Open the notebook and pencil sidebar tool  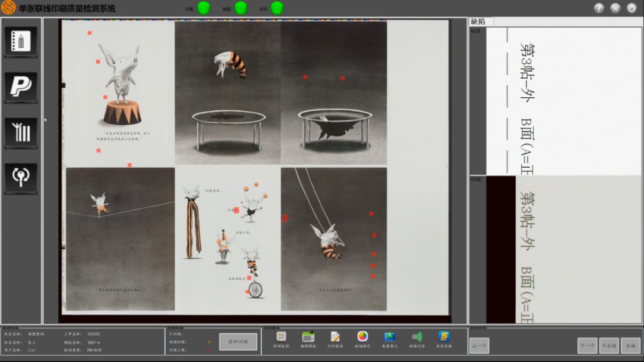point(21,41)
